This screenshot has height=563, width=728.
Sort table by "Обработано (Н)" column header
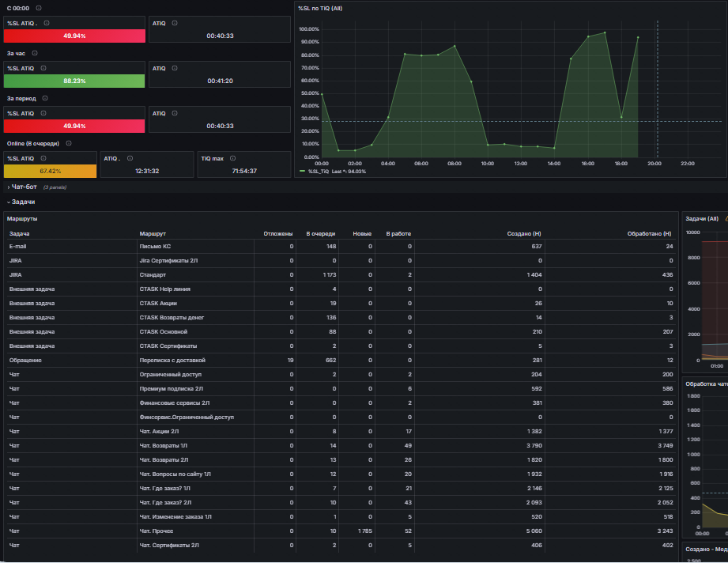(x=649, y=233)
